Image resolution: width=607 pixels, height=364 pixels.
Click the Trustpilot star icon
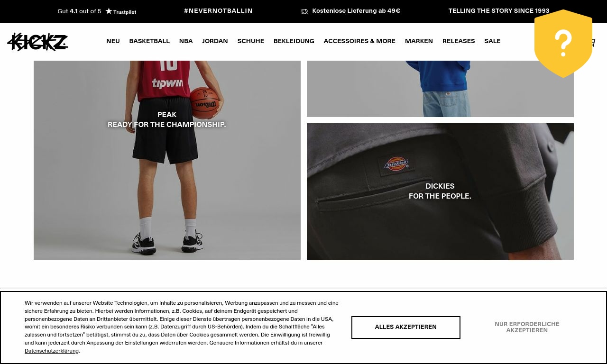click(109, 11)
